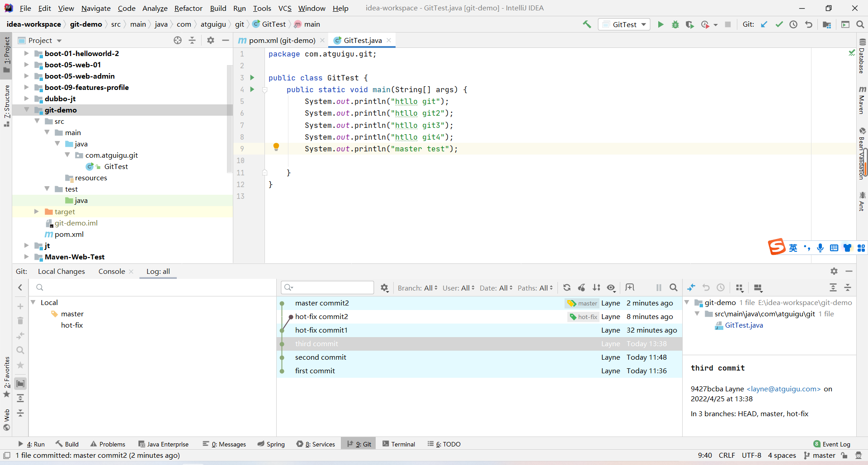Run GitTest with the green play button
Screen dimensions: 868x465
(660, 24)
